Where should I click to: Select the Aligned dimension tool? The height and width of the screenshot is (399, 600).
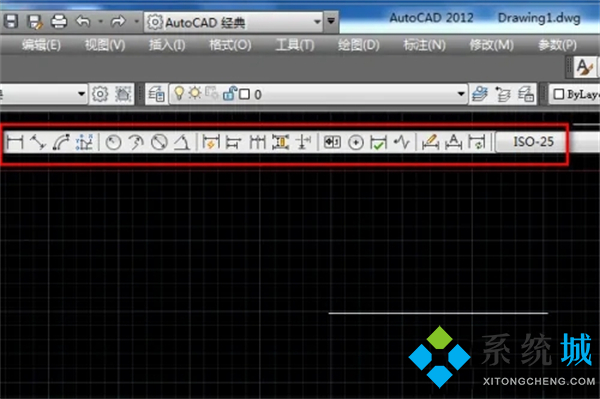point(38,142)
